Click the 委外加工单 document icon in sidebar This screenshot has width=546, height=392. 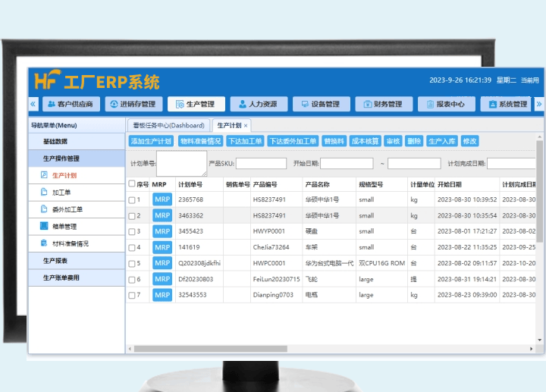[x=44, y=209]
